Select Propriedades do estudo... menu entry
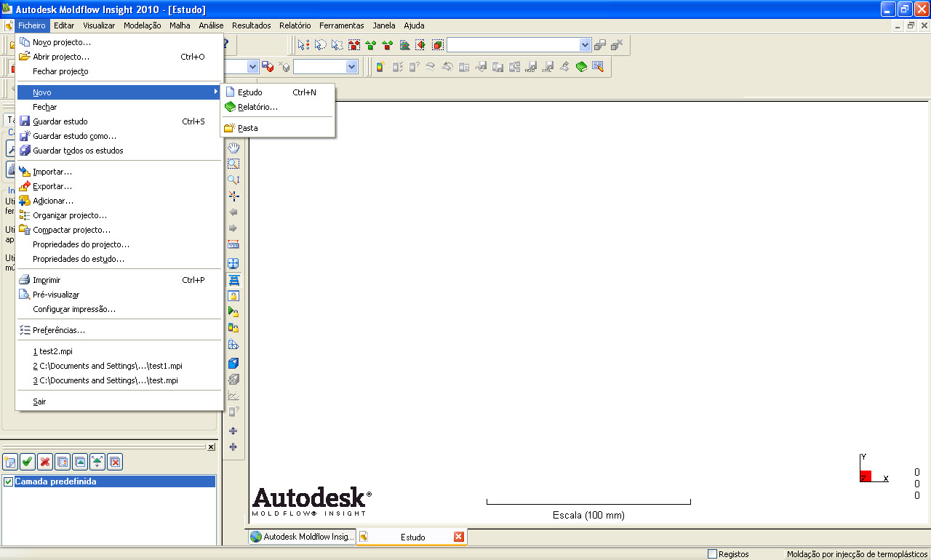The height and width of the screenshot is (560, 931). click(119, 259)
